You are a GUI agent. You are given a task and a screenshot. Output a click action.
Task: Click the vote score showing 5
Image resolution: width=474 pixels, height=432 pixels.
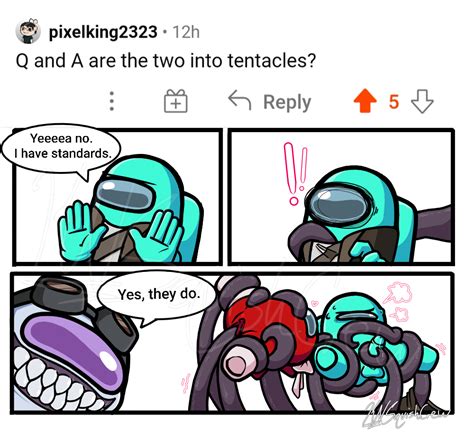click(394, 102)
